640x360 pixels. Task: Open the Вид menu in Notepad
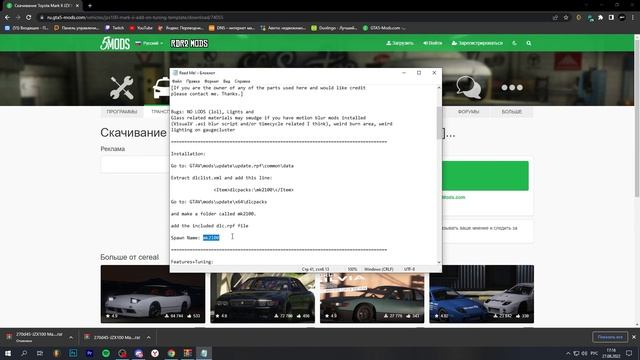click(x=227, y=81)
